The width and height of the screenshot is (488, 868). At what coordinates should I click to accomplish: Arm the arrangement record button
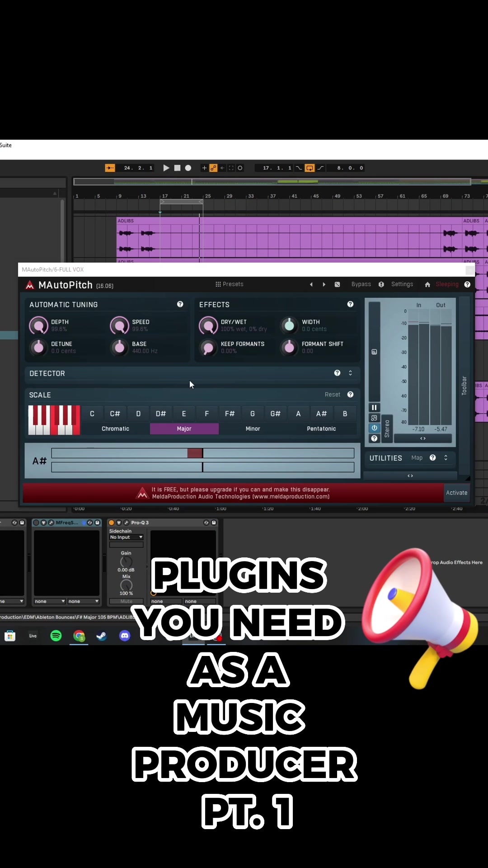pos(188,168)
